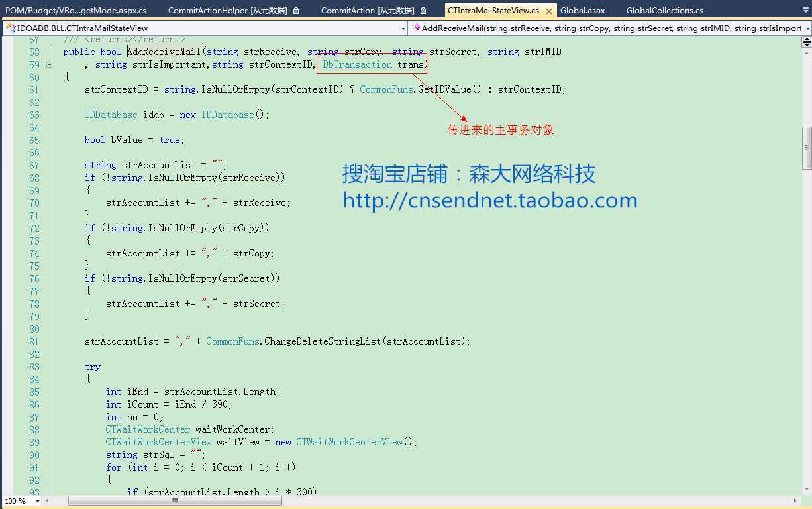The width and height of the screenshot is (812, 509).
Task: Click "int no = 0;" on line 87
Action: 134,417
